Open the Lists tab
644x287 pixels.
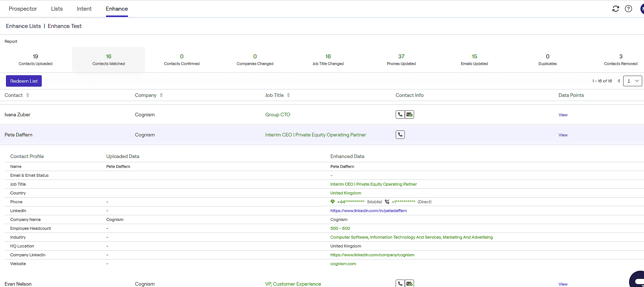57,9
